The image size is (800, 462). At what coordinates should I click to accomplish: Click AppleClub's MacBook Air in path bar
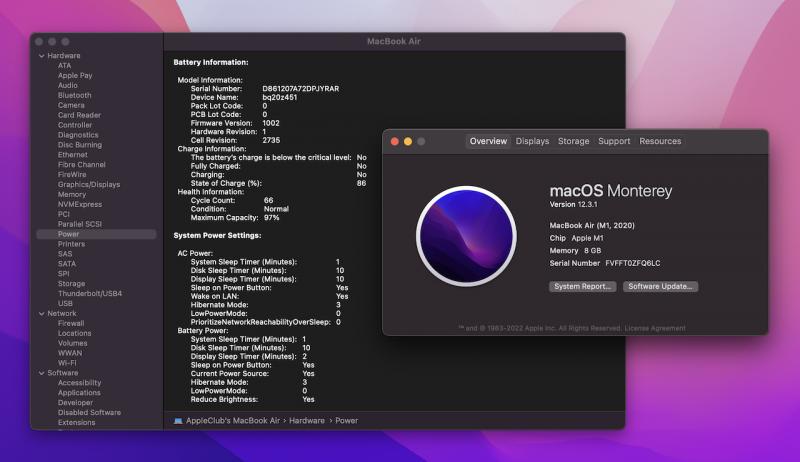tap(233, 421)
